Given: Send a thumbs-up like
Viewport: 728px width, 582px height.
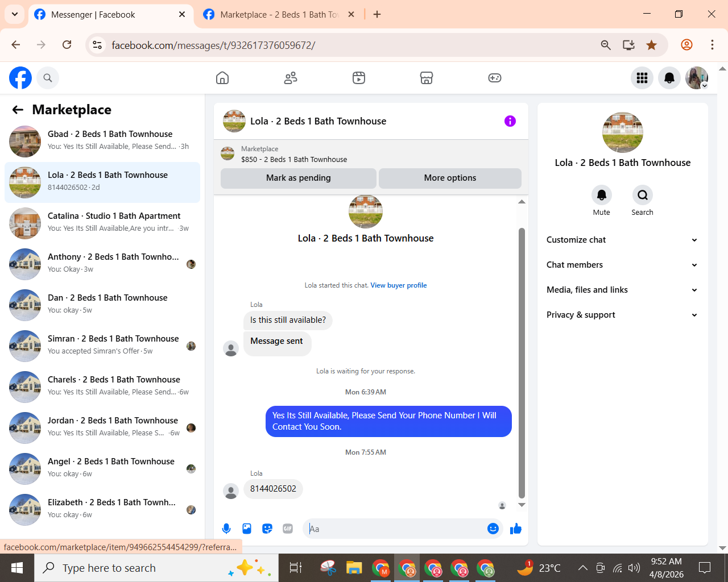Looking at the screenshot, I should pyautogui.click(x=516, y=529).
